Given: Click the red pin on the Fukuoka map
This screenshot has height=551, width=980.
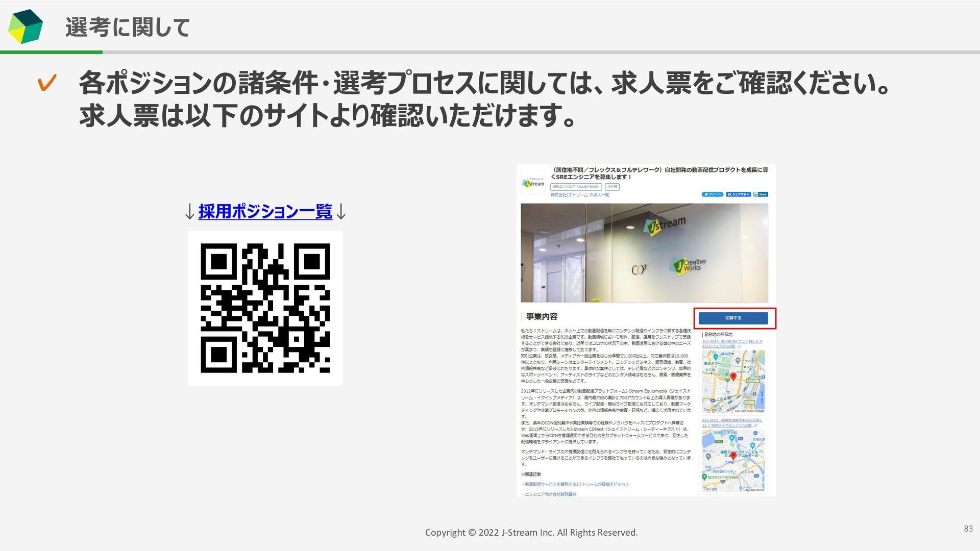Looking at the screenshot, I should click(733, 455).
